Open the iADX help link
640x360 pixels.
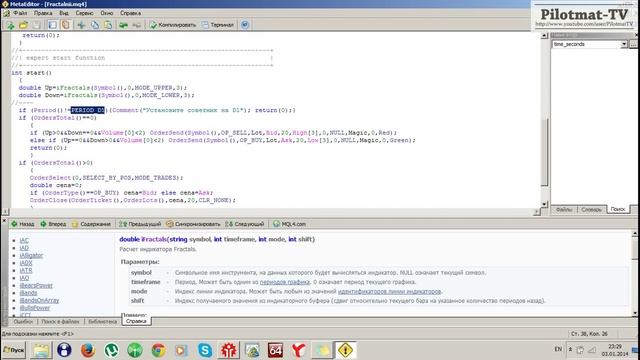[x=26, y=263]
